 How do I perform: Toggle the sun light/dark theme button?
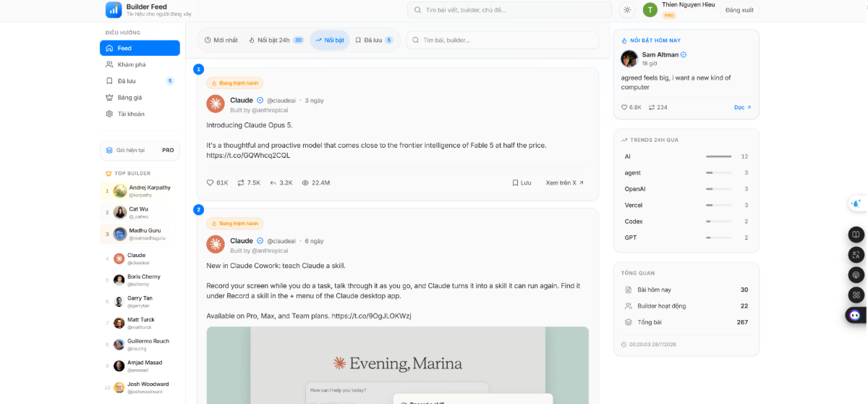tap(627, 10)
